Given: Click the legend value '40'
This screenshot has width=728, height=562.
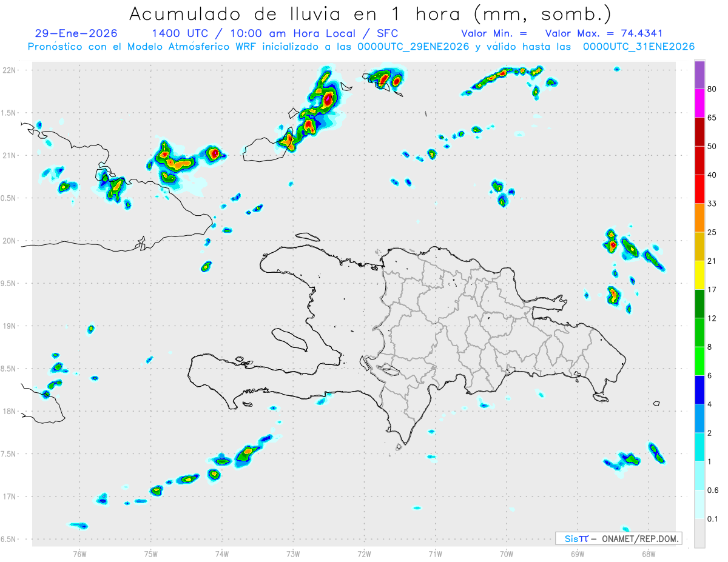Looking at the screenshot, I should (712, 175).
